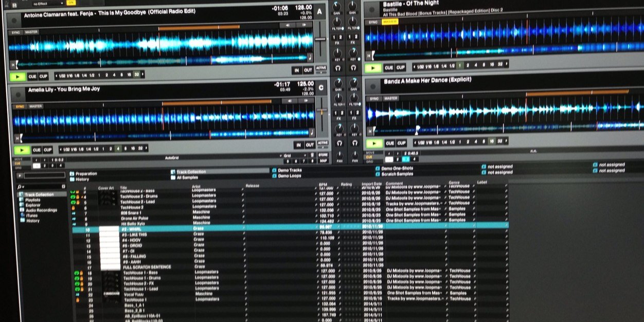
Task: Open the 'no Effect' dropdown at top
Action: (49, 3)
